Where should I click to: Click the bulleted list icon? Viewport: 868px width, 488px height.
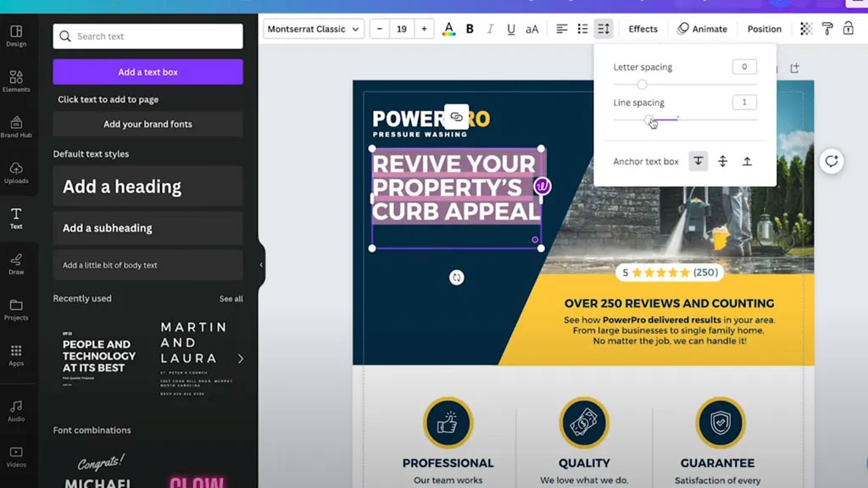tap(582, 29)
